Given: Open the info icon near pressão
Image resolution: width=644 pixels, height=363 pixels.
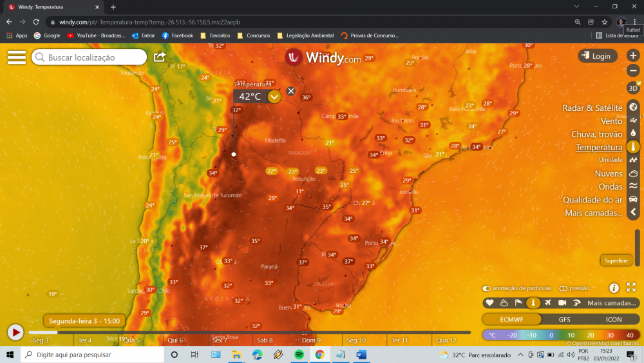Looking at the screenshot, I should pos(614,288).
